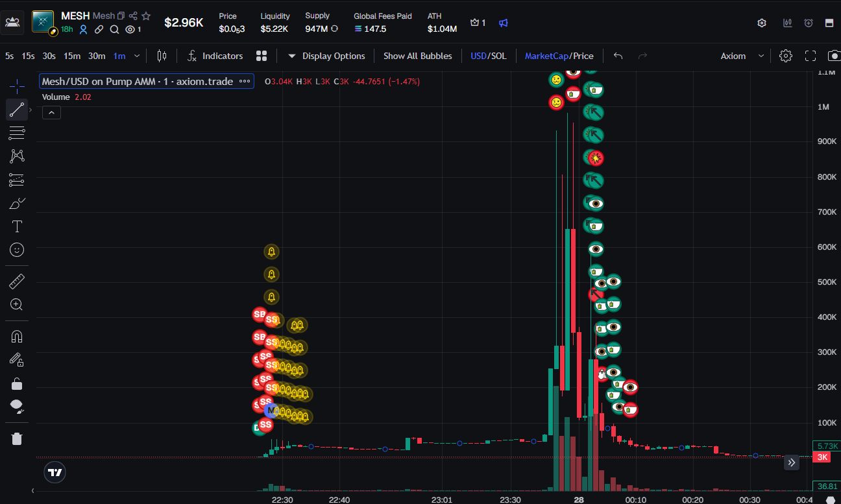This screenshot has height=504, width=841.
Task: Select the ruler measure tool
Action: point(17,281)
